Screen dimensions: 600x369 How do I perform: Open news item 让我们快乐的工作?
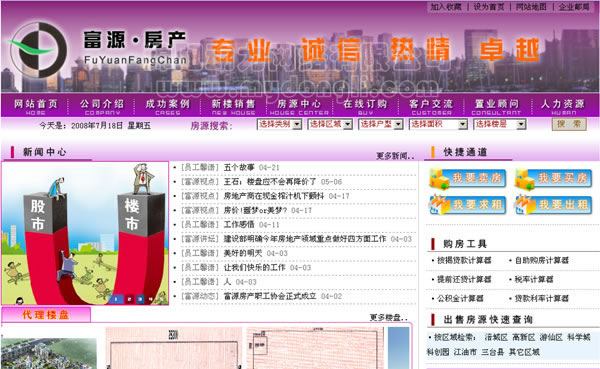point(254,267)
